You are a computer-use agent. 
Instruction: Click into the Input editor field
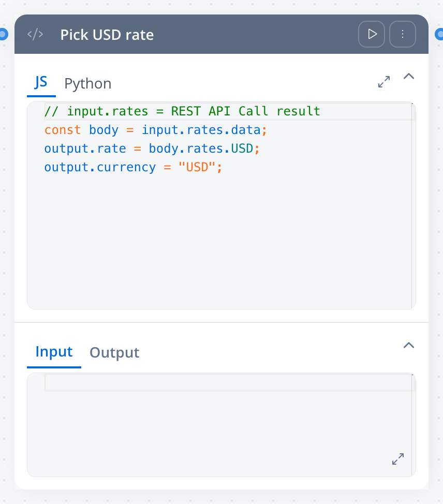(221, 425)
